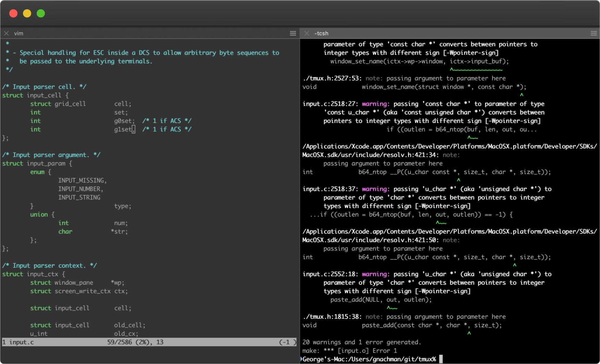
Task: Click 'old_cell;' member name
Action: [x=130, y=325]
